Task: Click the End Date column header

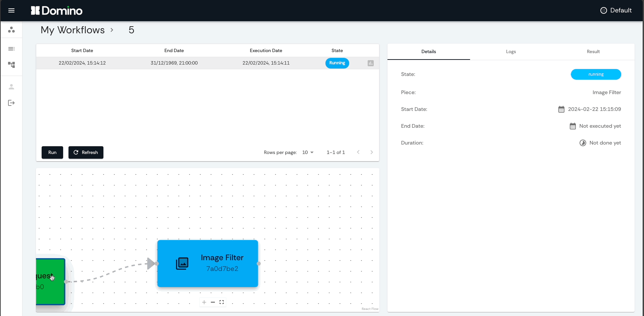Action: (x=174, y=50)
